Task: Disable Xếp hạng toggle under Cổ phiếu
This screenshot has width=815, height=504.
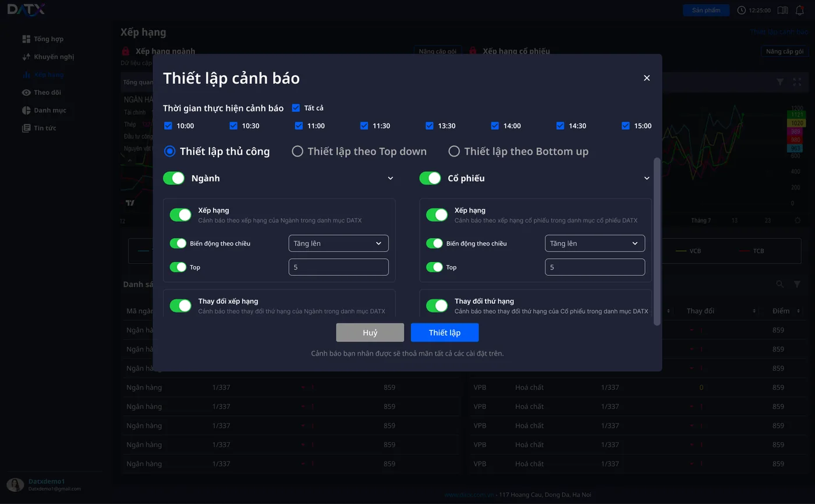Action: pos(437,215)
